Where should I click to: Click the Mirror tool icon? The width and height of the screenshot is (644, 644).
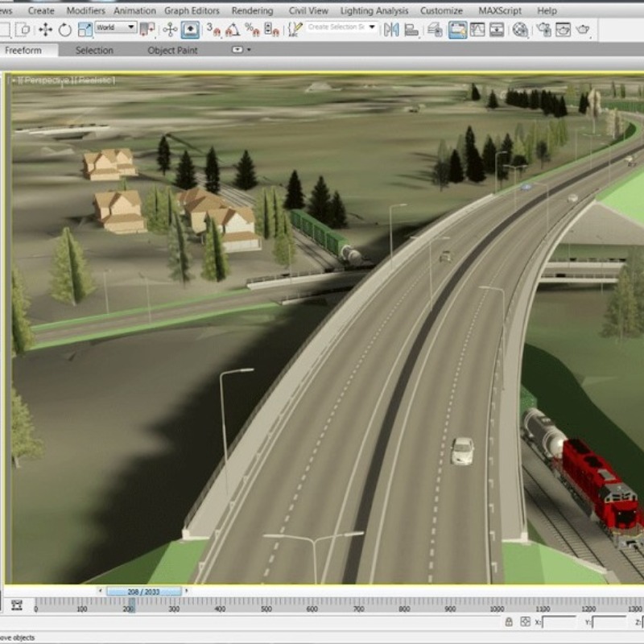[x=391, y=30]
